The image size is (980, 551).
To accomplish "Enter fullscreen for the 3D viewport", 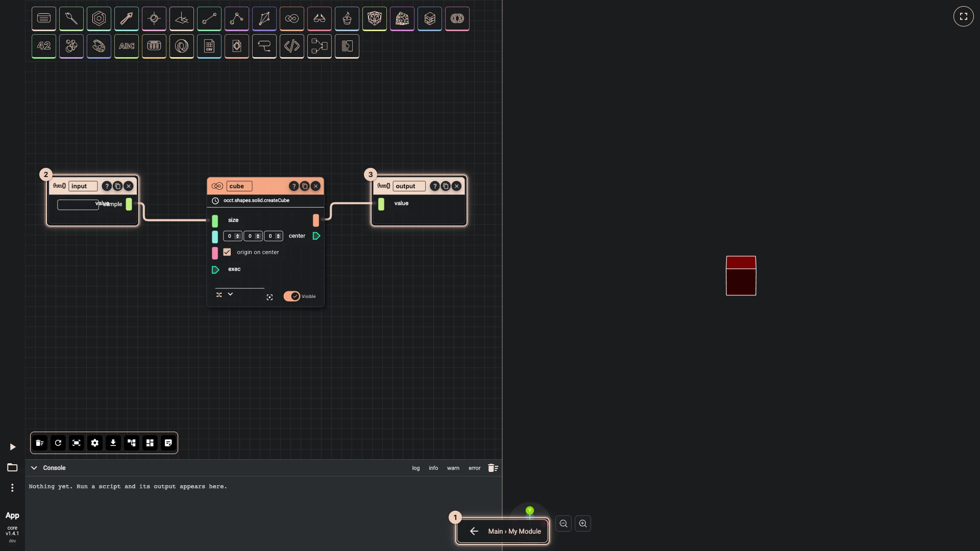I will (x=964, y=16).
